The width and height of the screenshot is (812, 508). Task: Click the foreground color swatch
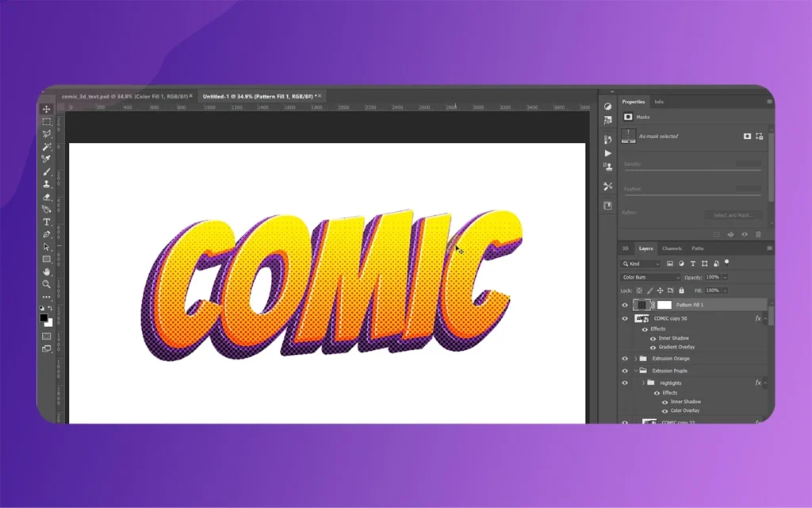[44, 317]
